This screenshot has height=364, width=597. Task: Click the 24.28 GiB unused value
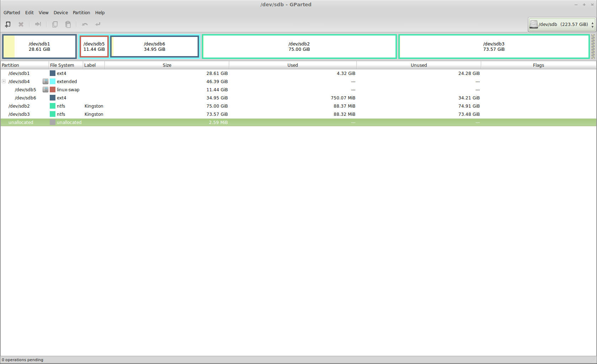click(x=469, y=73)
